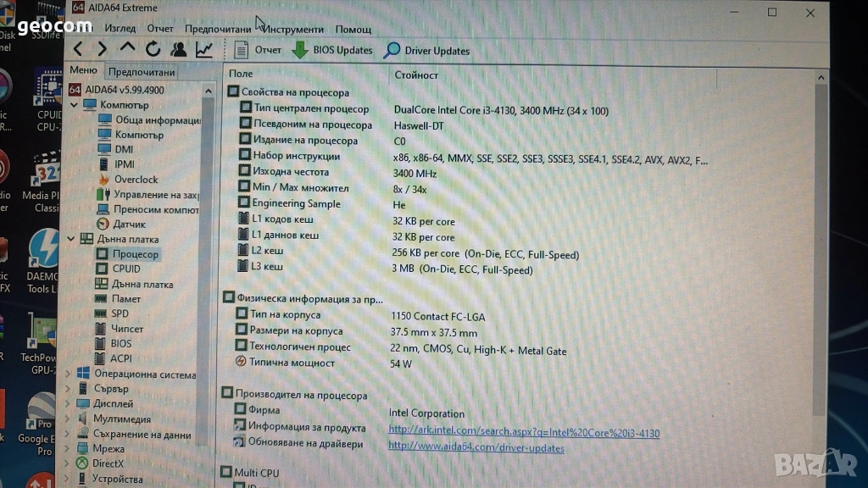Expand the DirectX tree node
This screenshot has height=488, width=868.
pyautogui.click(x=71, y=463)
